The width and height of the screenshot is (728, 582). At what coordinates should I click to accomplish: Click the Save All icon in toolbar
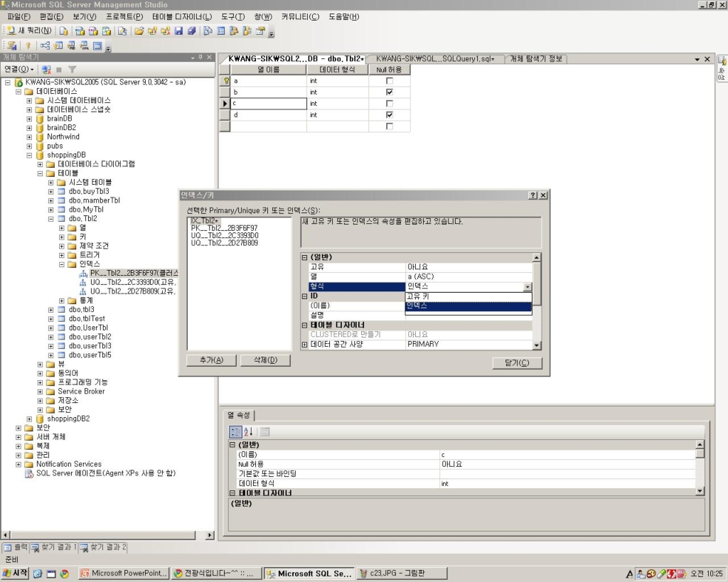click(x=192, y=31)
